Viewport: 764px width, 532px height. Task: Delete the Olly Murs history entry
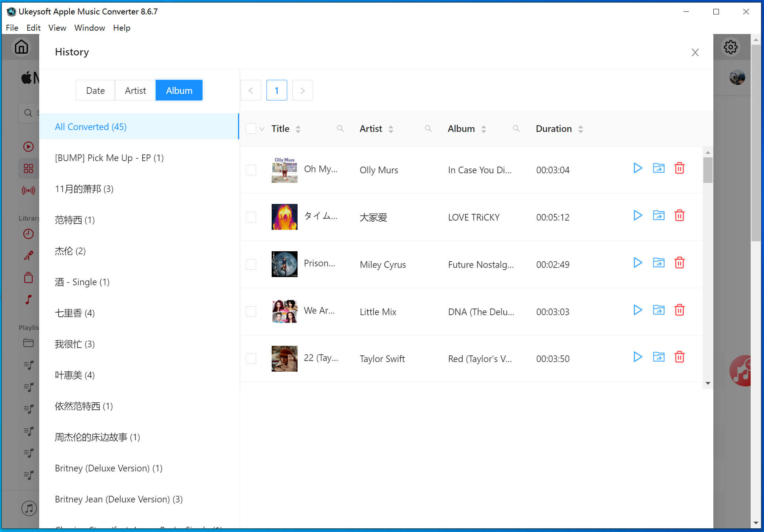(x=679, y=168)
